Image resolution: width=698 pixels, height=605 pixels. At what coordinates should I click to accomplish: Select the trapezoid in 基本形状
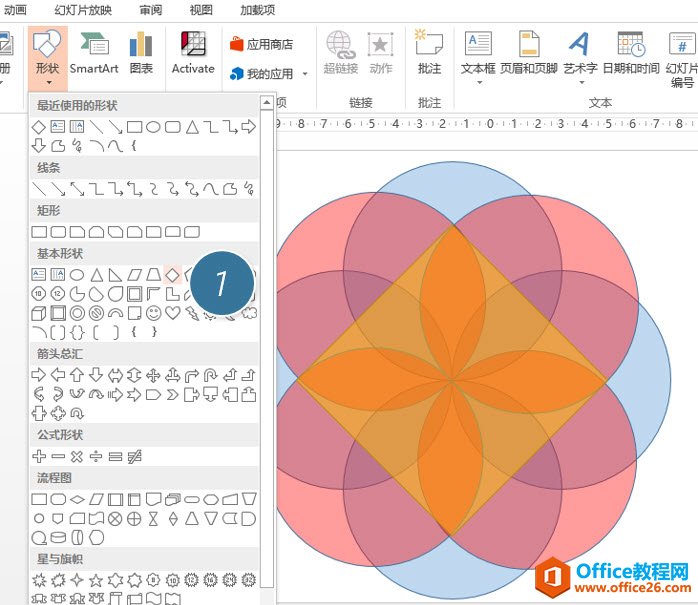tap(154, 275)
